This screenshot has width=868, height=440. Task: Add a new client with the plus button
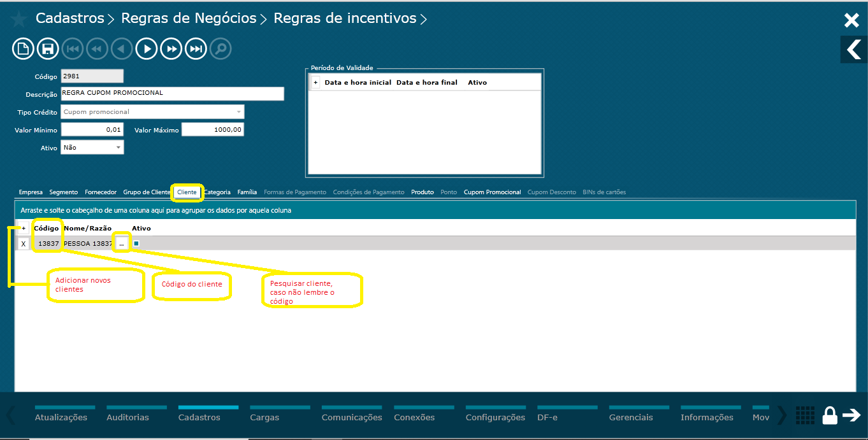click(23, 228)
